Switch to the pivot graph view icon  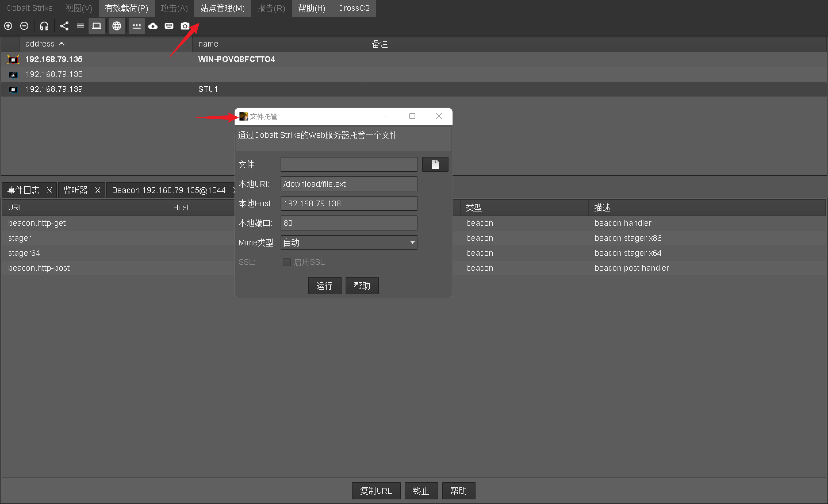click(x=64, y=26)
